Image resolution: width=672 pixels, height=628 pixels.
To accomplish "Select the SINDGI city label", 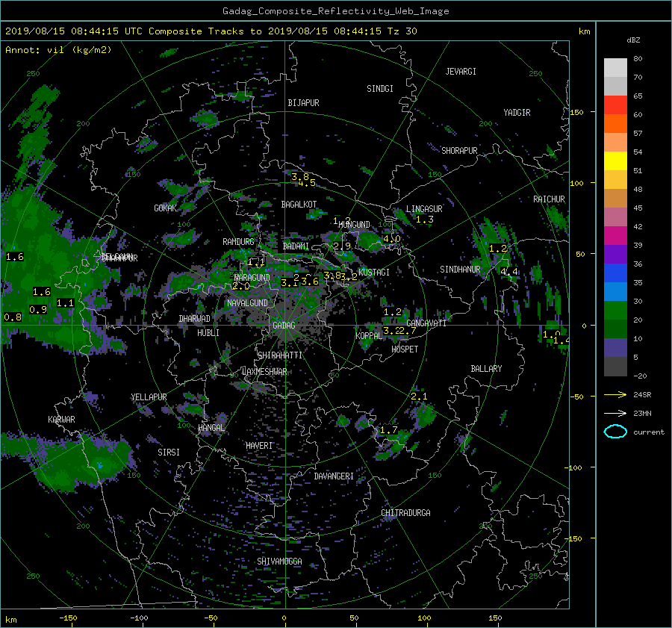I will [x=380, y=89].
